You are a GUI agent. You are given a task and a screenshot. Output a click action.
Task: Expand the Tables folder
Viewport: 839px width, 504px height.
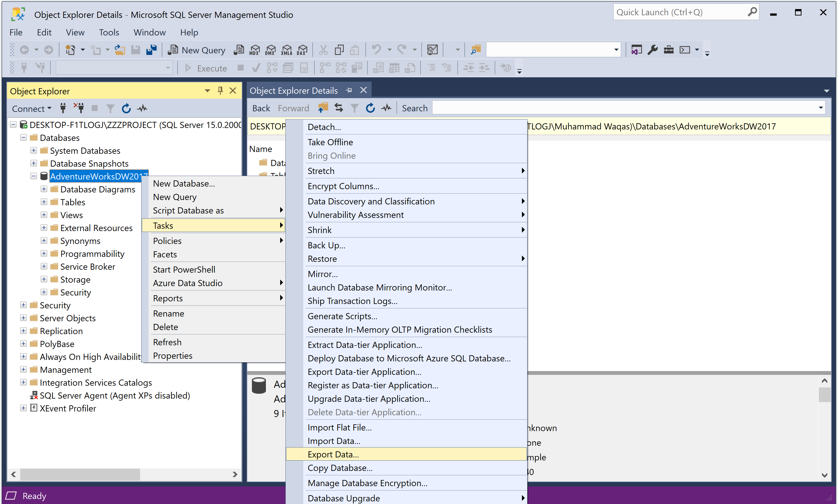(44, 202)
